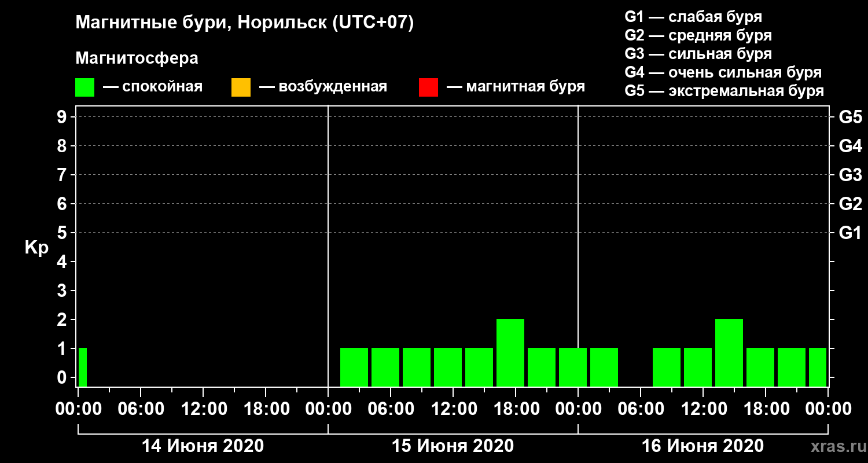The image size is (868, 463).
Task: Click the Kp 2 bar on 16 June
Action: click(x=729, y=352)
